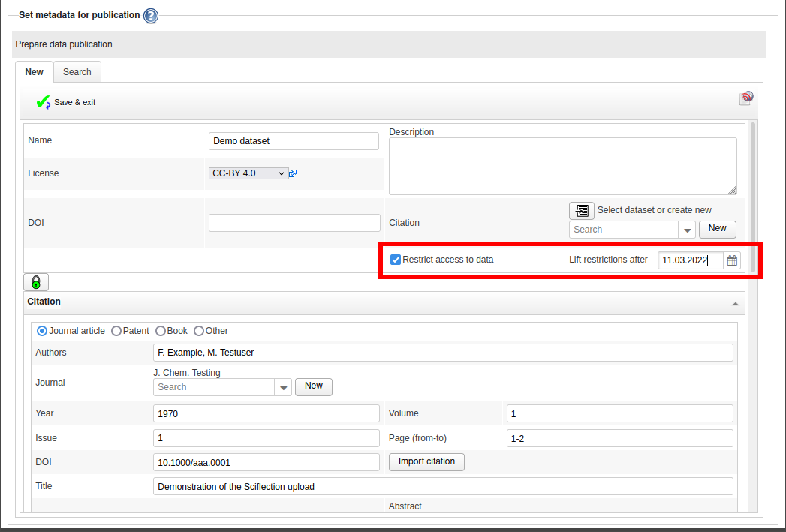Image resolution: width=786 pixels, height=532 pixels.
Task: Click the select dataset list icon
Action: point(581,211)
